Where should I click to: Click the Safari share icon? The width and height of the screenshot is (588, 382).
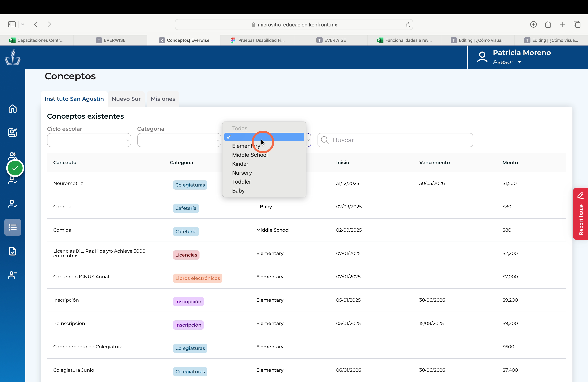click(x=548, y=24)
